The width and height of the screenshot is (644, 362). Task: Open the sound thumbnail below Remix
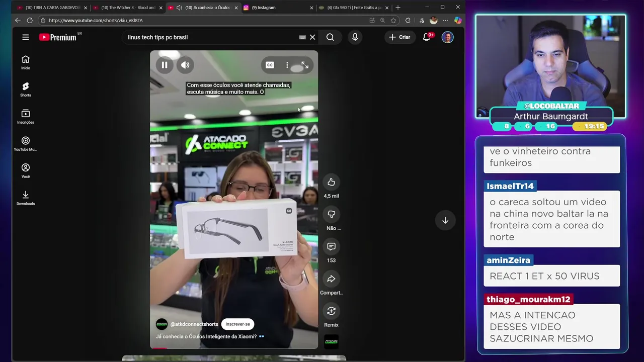(331, 342)
